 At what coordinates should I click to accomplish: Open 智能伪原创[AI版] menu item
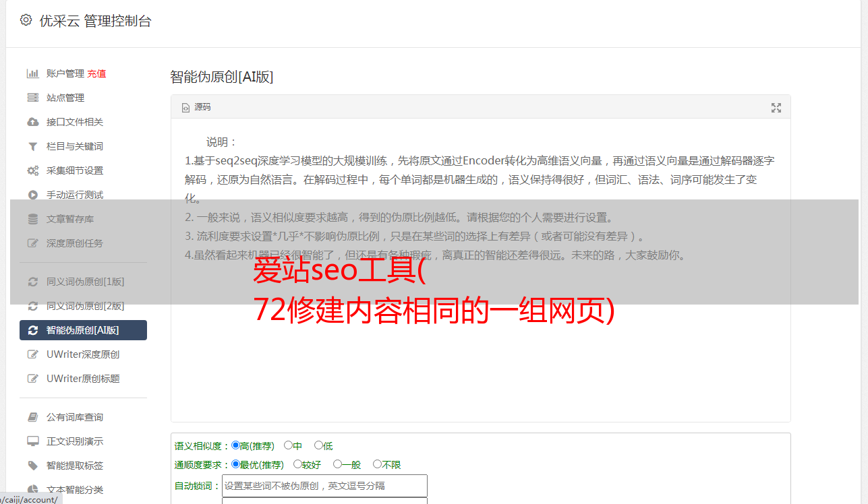[x=83, y=330]
